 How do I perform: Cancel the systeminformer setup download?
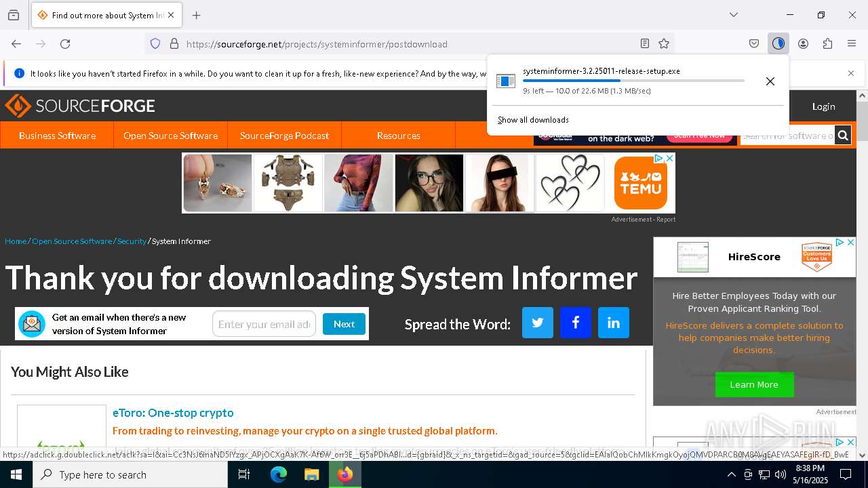770,81
